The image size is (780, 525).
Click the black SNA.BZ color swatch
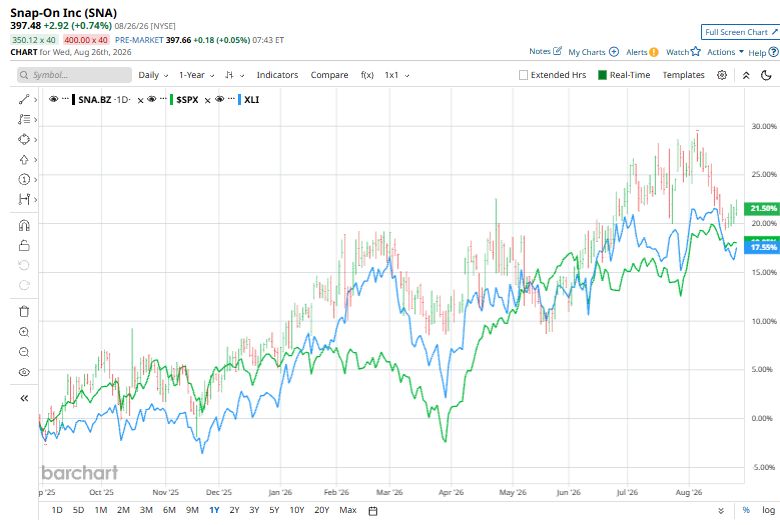pos(74,100)
